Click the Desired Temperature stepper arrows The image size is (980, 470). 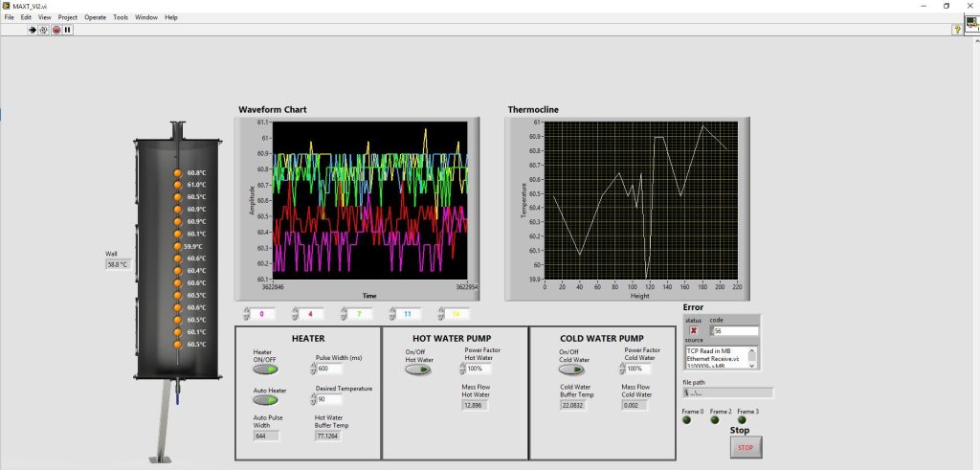[x=313, y=399]
